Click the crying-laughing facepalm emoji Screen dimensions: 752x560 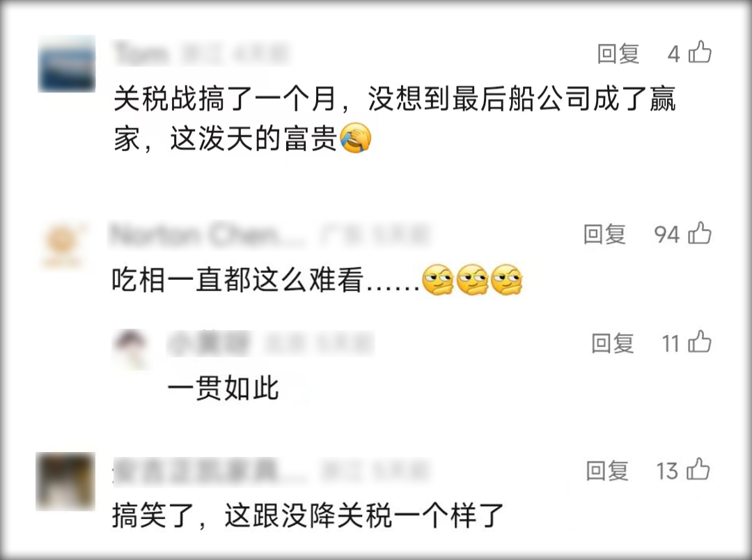pos(355,138)
